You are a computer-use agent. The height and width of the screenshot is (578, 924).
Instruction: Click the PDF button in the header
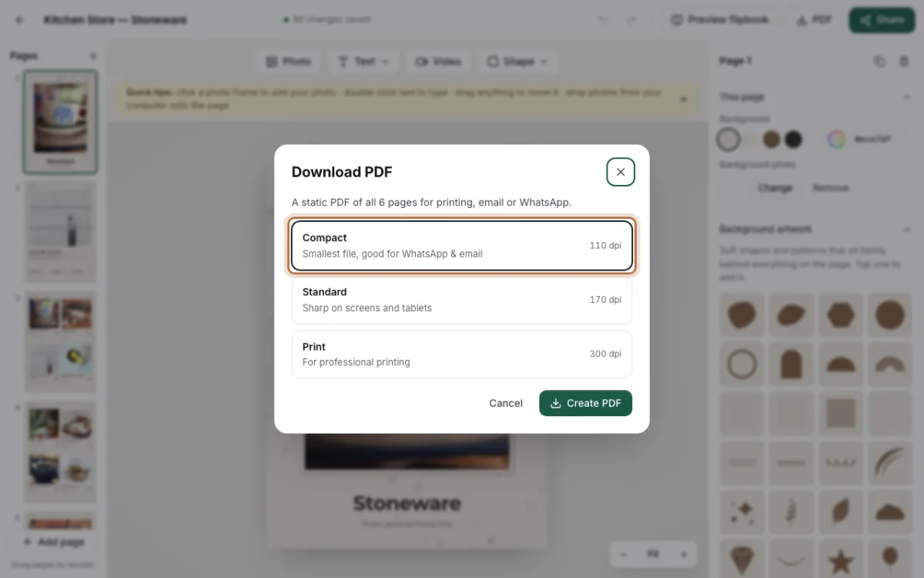pos(814,20)
